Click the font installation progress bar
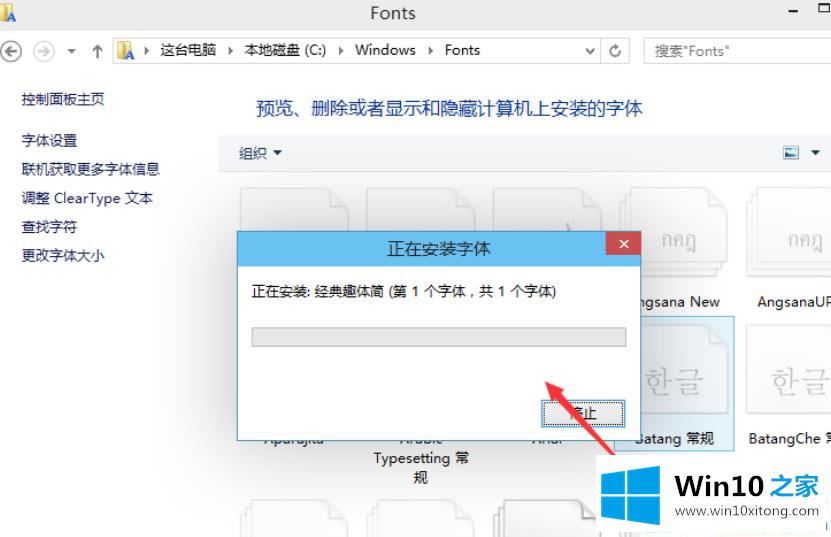This screenshot has height=537, width=831. (x=439, y=337)
